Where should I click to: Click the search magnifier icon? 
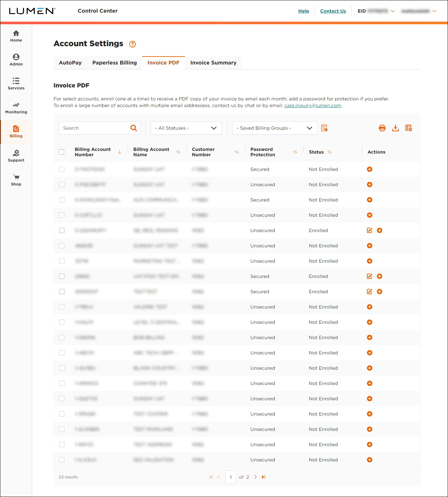tap(134, 128)
